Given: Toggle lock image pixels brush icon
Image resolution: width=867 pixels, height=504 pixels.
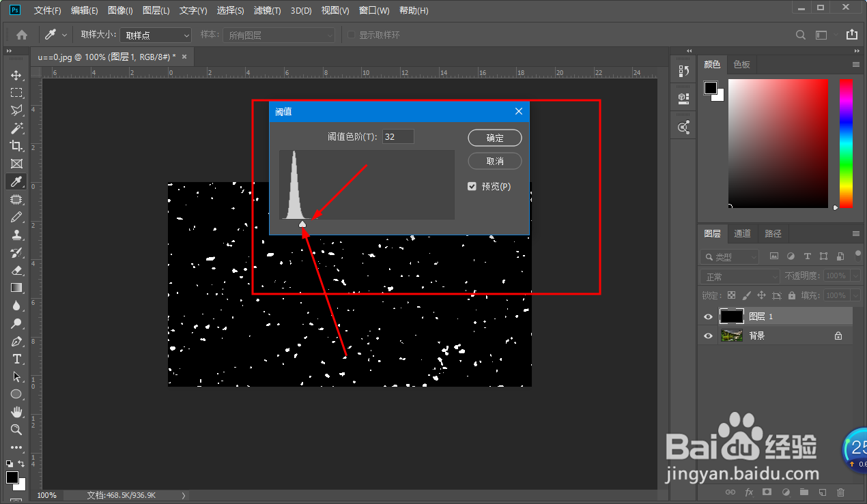Looking at the screenshot, I should (x=746, y=295).
